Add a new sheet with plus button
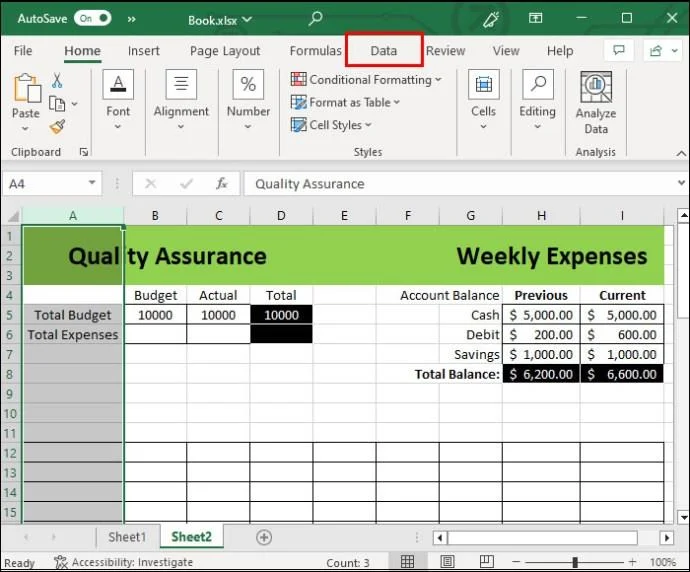690x572 pixels. (x=264, y=537)
